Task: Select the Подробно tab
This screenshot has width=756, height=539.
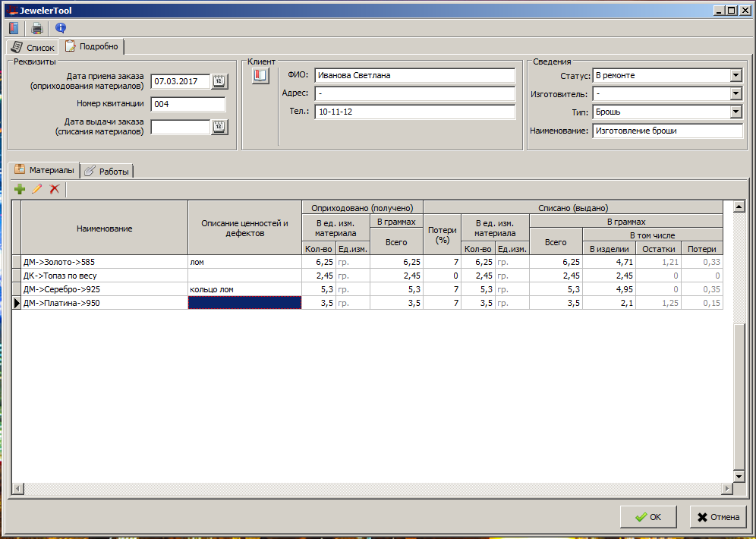Action: tap(92, 46)
